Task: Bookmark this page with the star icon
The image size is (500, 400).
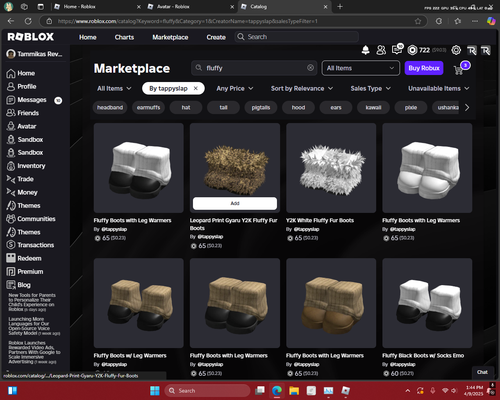Action: (418, 21)
